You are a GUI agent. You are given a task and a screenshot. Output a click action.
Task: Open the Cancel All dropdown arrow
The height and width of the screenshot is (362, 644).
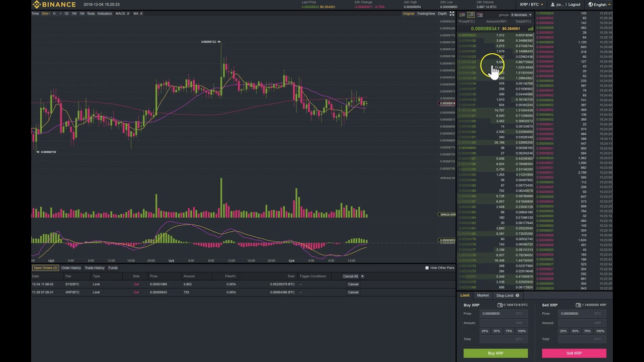click(362, 276)
